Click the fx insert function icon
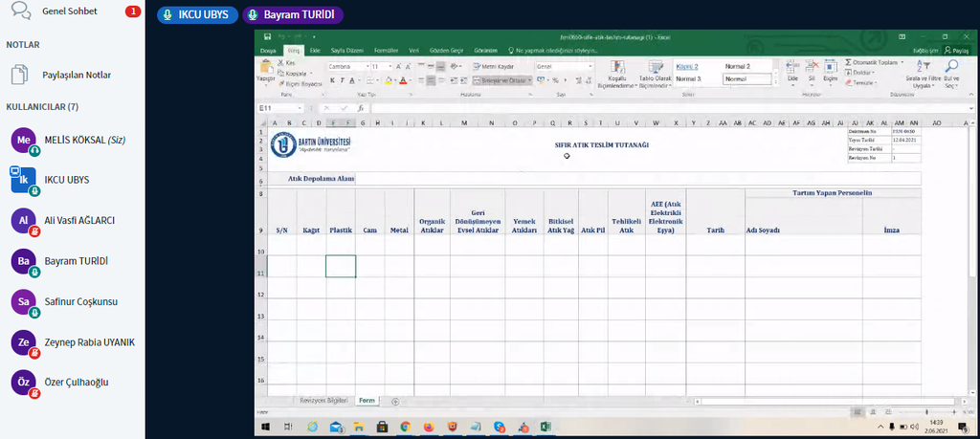 tap(361, 108)
